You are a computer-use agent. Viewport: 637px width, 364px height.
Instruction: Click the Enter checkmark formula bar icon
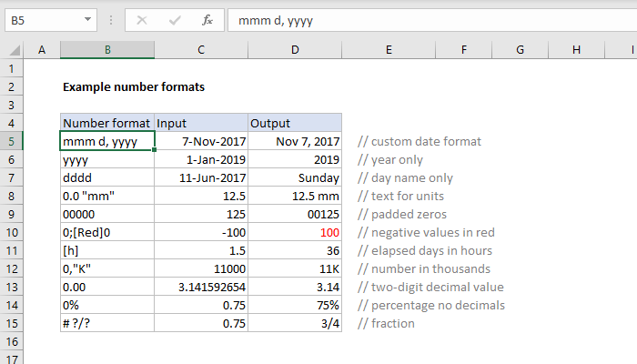[175, 20]
